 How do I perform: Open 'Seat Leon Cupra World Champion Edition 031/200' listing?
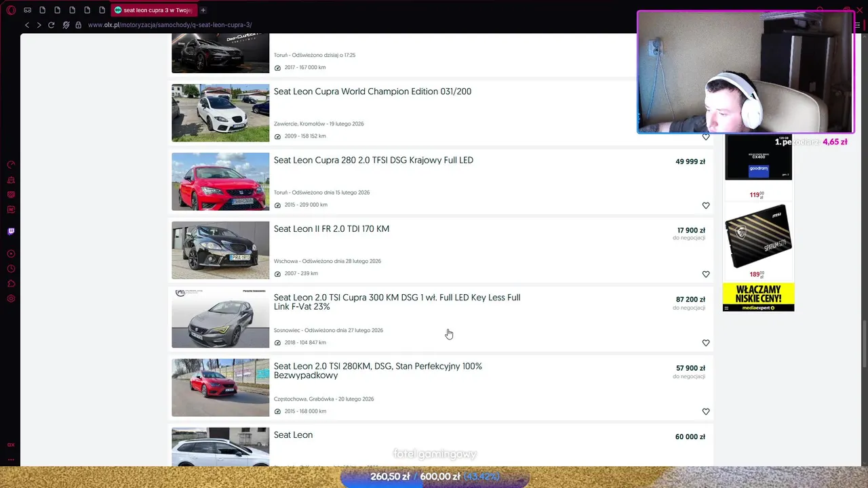coord(372,91)
